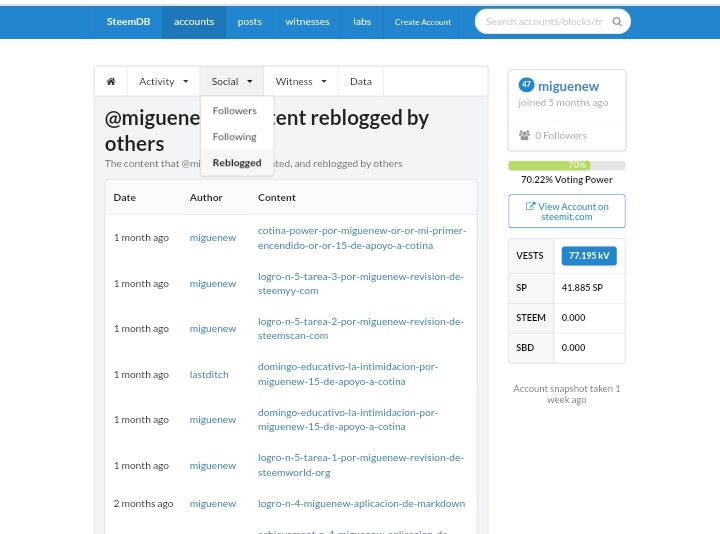Click View Account on steemit.com button
Viewport: 720px width, 534px height.
[567, 211]
